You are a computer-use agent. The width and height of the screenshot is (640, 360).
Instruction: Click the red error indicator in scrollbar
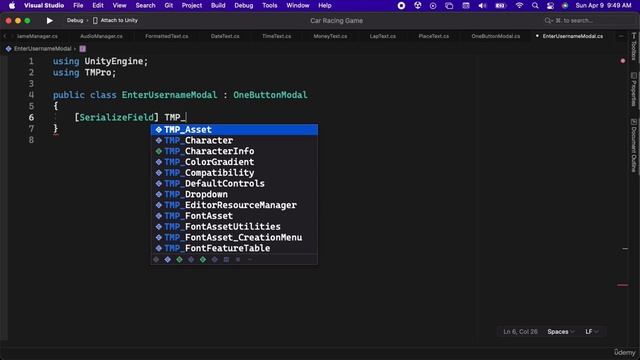(x=622, y=61)
